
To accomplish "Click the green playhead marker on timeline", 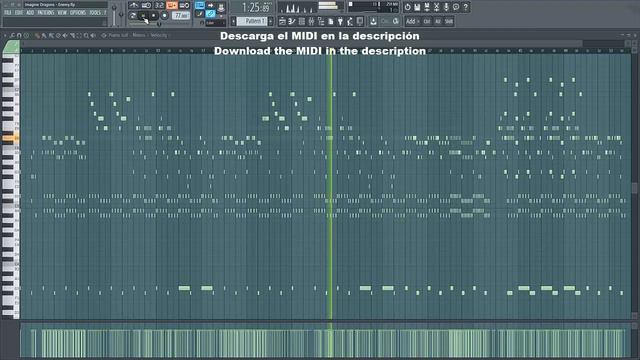I will 331,51.
